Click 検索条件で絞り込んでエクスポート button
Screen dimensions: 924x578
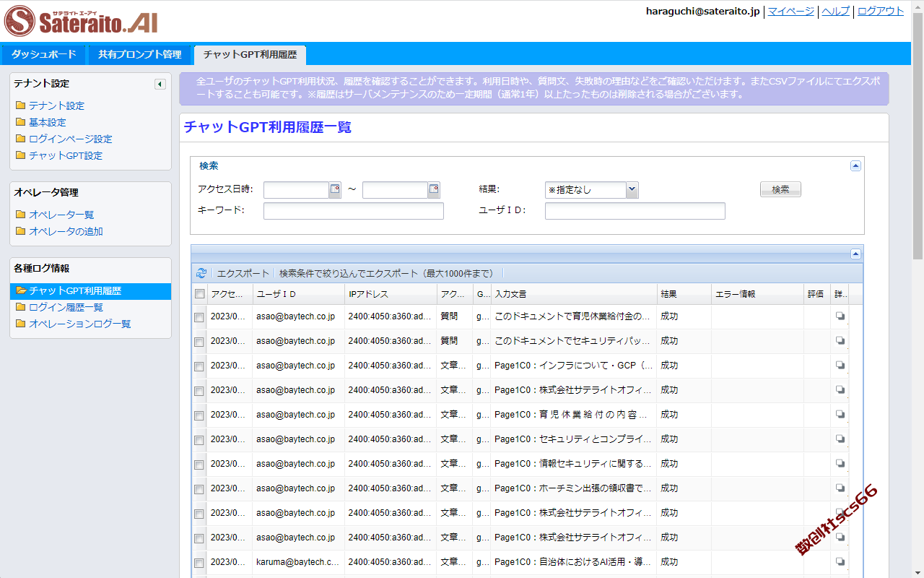[386, 273]
